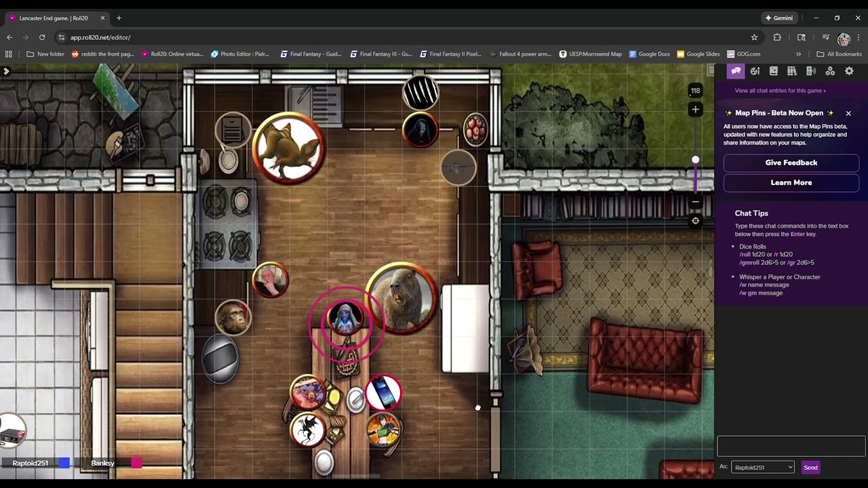Select the ape face token
Viewport: 868px width, 488px height.
pyautogui.click(x=233, y=318)
